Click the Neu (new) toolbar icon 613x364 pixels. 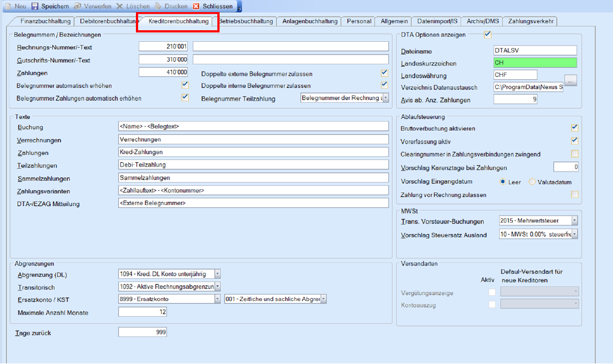click(7, 6)
